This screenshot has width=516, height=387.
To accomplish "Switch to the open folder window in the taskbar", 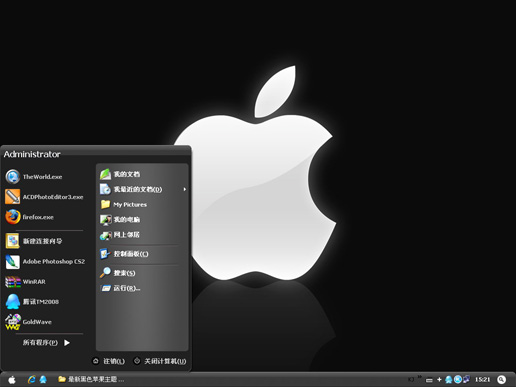I will pyautogui.click(x=91, y=379).
